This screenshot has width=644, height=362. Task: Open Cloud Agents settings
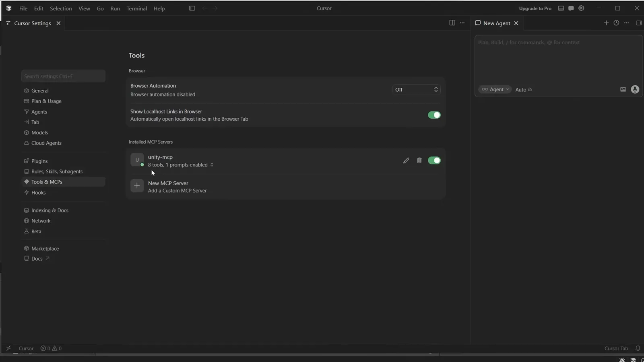tap(63, 143)
